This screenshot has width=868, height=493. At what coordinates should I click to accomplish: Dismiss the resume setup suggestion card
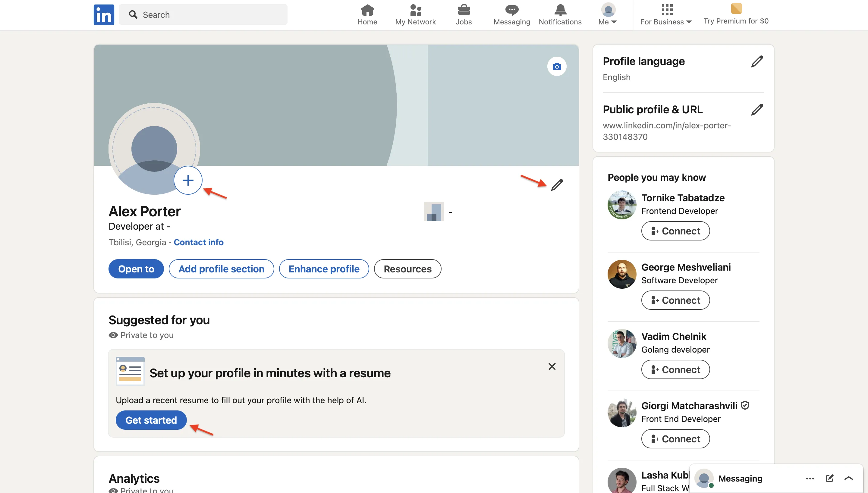tap(552, 366)
